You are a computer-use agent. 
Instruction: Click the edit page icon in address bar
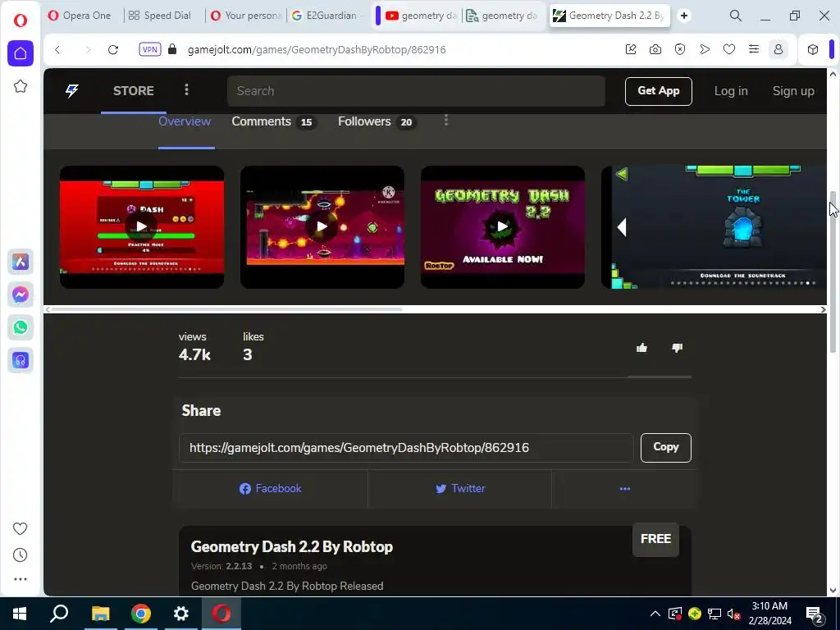tap(631, 49)
